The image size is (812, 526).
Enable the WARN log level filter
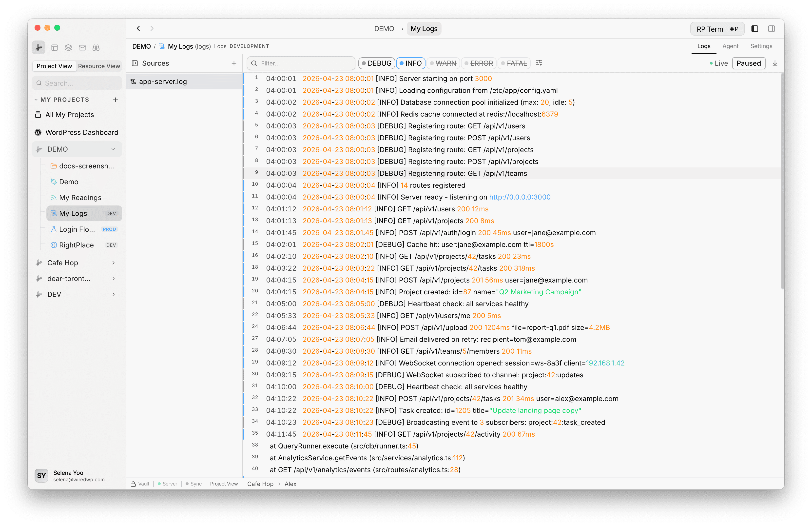tap(443, 63)
